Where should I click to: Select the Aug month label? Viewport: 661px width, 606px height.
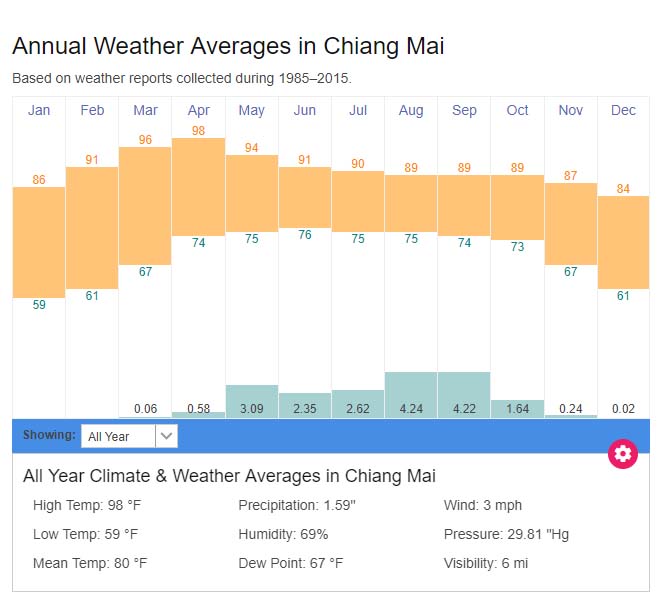coord(411,110)
